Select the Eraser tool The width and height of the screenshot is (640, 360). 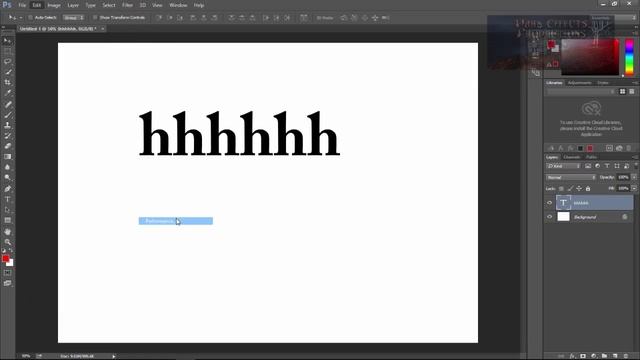click(7, 146)
